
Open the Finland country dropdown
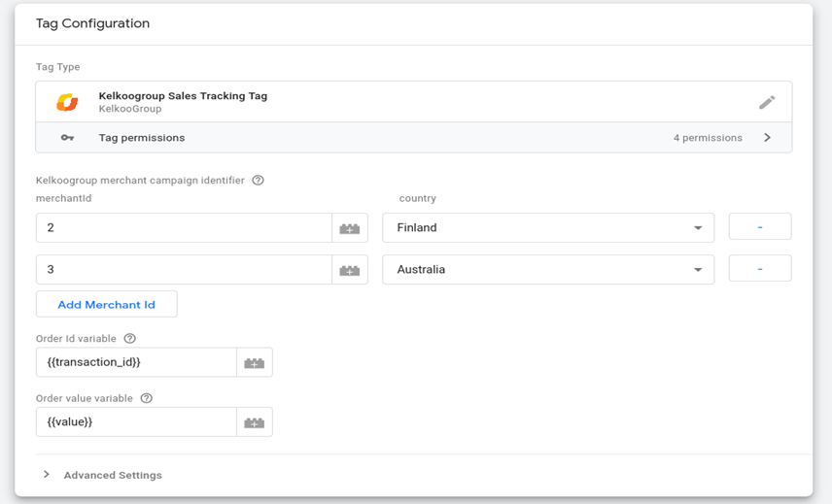pos(548,228)
